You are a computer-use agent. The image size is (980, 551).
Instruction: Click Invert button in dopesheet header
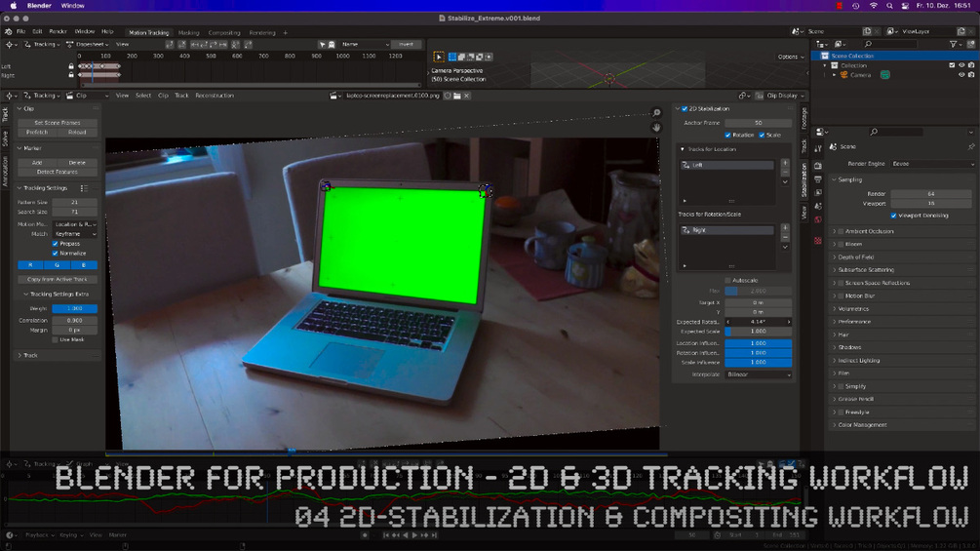[x=407, y=44]
